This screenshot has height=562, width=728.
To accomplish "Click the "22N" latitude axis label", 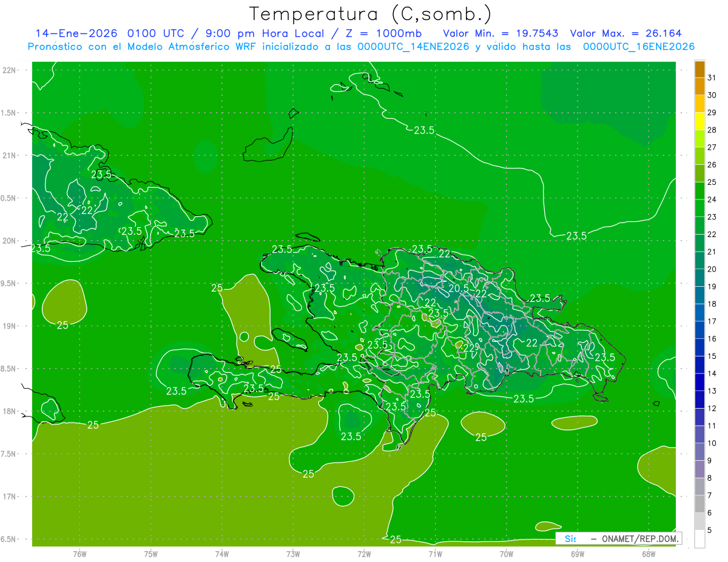I will (x=10, y=70).
